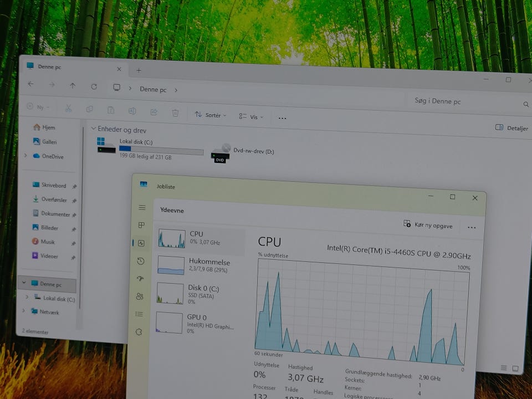Close the Denne pc tab
Viewport: 532px width, 399px height.
[119, 69]
